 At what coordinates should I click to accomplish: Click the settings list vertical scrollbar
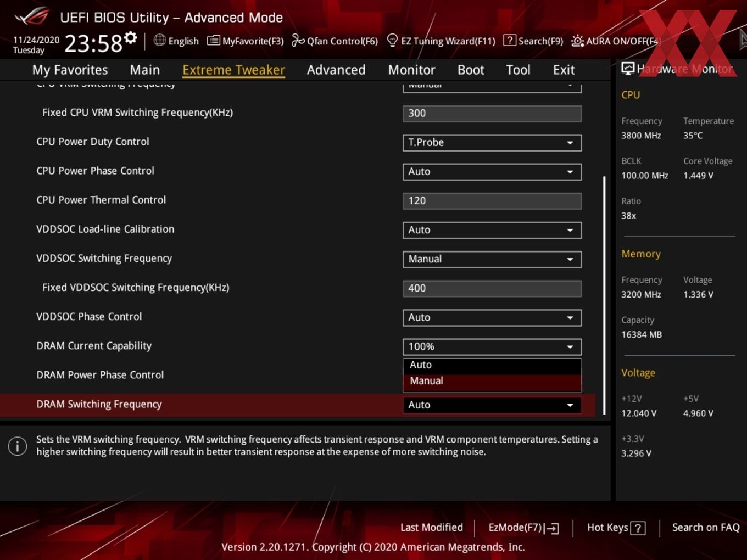[x=604, y=295]
